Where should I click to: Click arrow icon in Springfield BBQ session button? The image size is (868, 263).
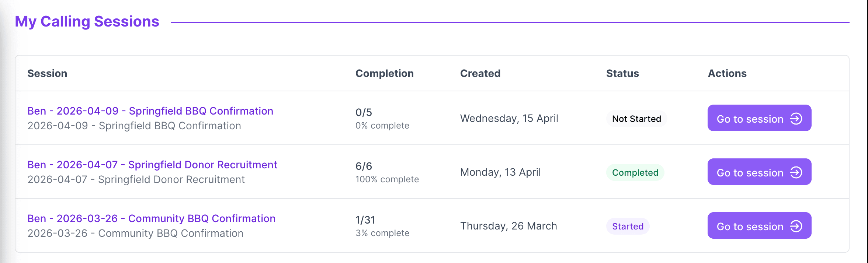point(796,119)
